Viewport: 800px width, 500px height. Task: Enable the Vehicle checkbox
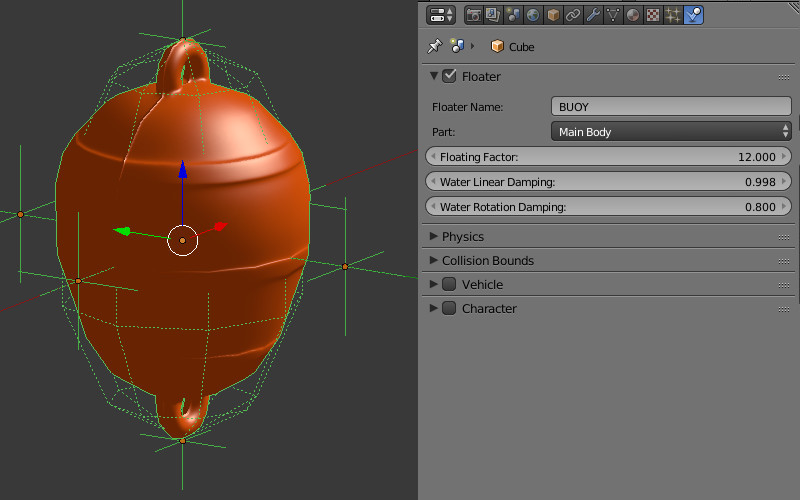449,284
